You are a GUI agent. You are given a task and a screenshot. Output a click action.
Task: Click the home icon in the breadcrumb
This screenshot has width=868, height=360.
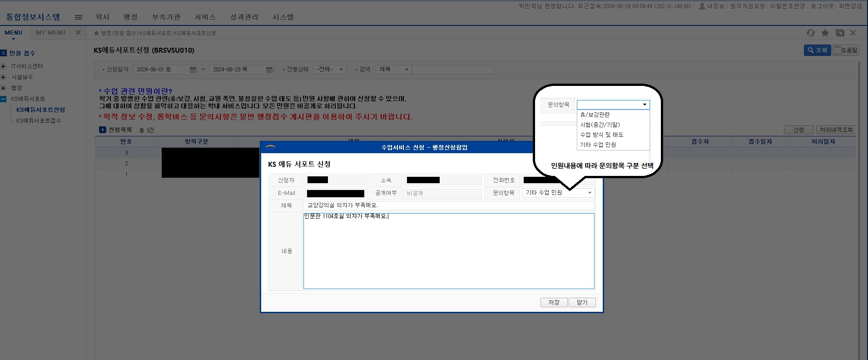click(x=96, y=33)
